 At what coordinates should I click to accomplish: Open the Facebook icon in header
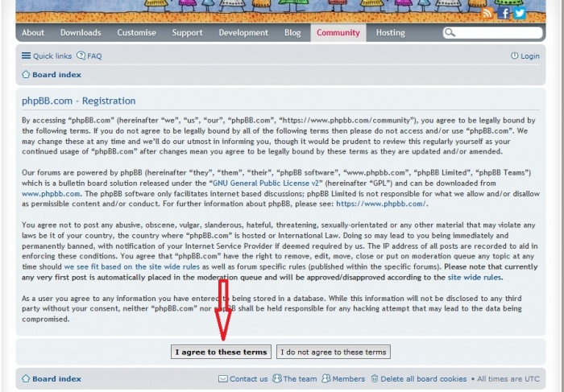(x=504, y=14)
